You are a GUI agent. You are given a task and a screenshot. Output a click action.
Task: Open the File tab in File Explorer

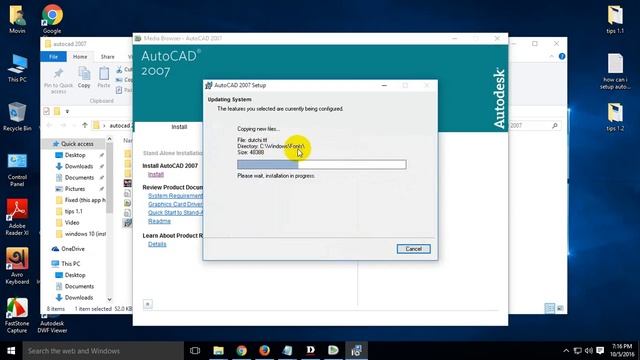pyautogui.click(x=53, y=57)
